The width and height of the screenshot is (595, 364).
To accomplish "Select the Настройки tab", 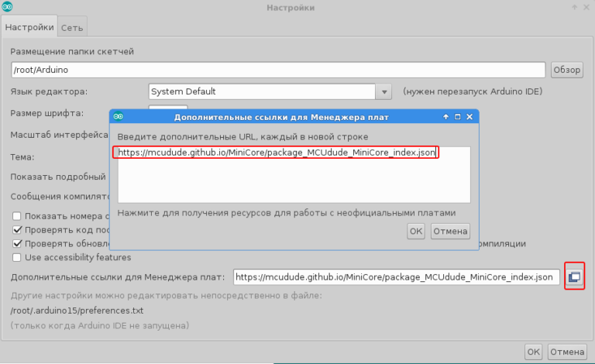I will click(29, 27).
